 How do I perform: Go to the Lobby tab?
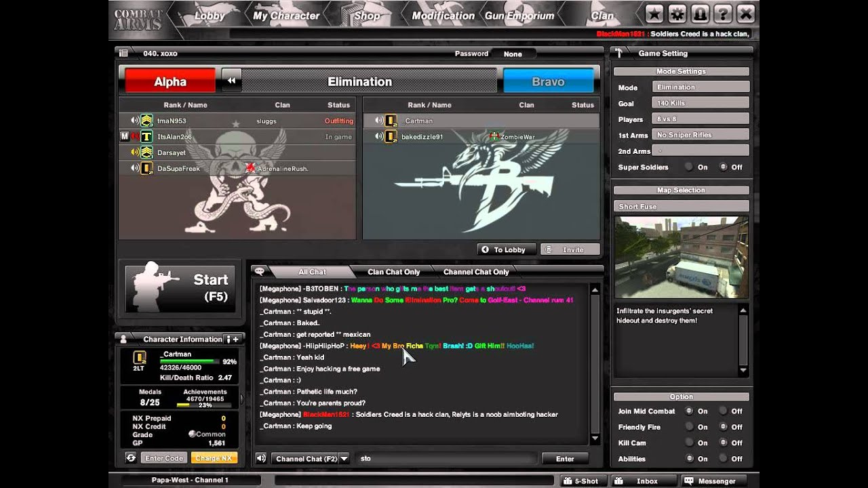click(210, 15)
